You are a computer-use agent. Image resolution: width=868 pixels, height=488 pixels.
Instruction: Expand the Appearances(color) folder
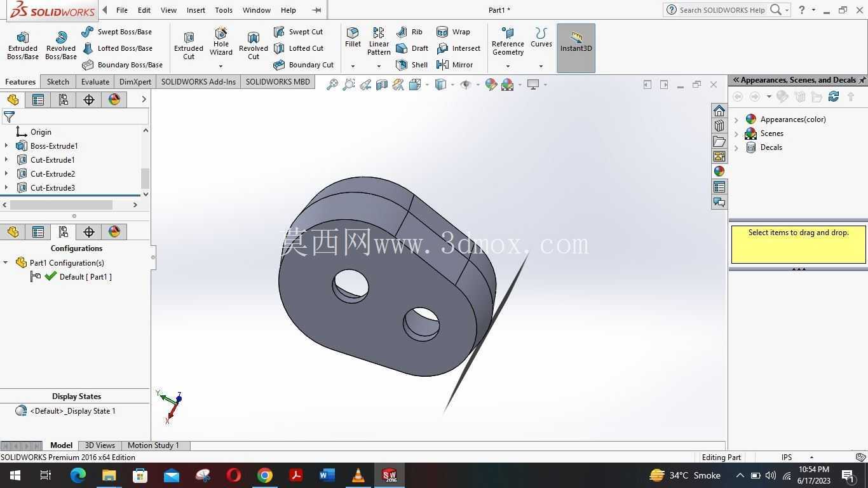click(x=736, y=119)
